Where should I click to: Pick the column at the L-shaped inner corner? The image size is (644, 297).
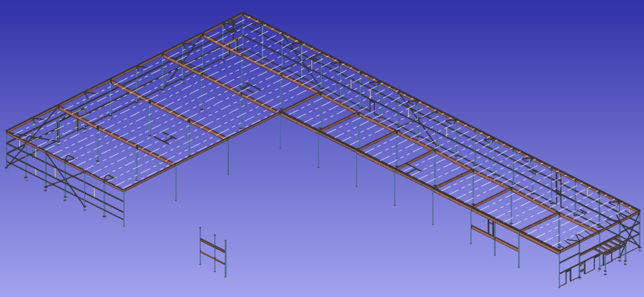[x=280, y=131]
